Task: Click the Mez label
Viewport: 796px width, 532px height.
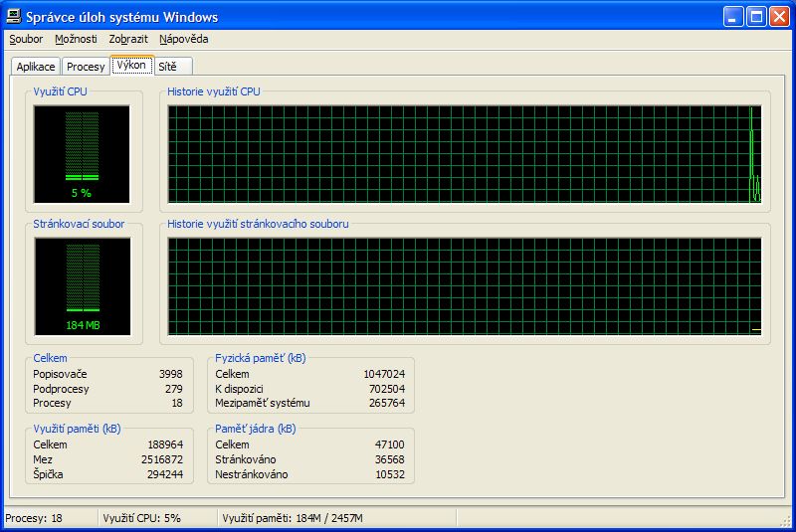Action: point(43,459)
